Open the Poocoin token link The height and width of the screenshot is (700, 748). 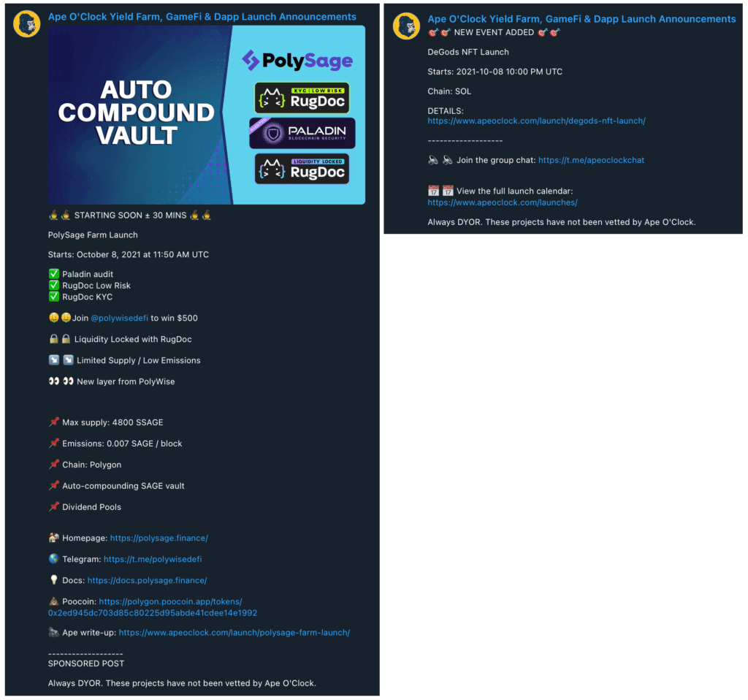tap(153, 607)
